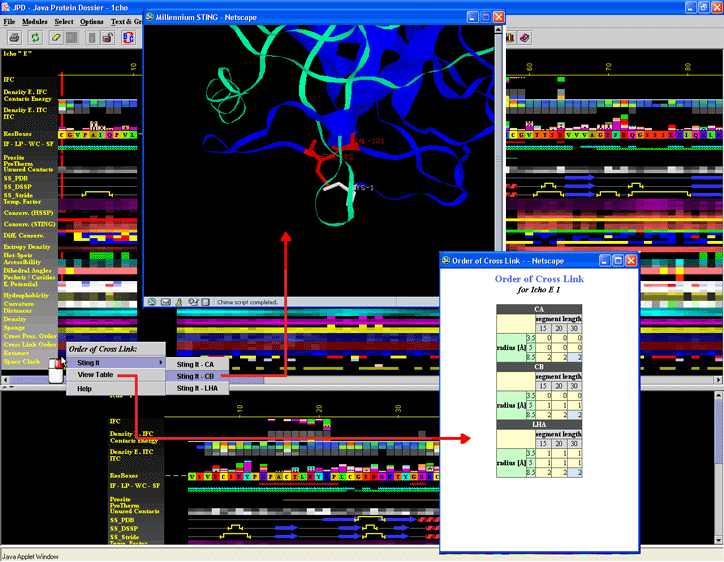
Task: Click up arrow of Millennium STING vertical scrollbar
Action: 498,30
